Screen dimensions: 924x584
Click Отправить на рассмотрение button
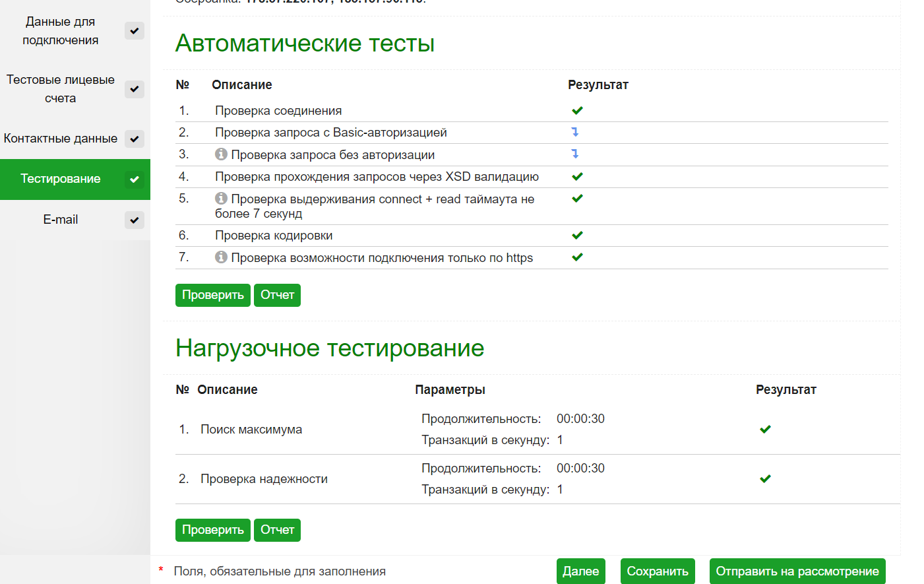(797, 571)
